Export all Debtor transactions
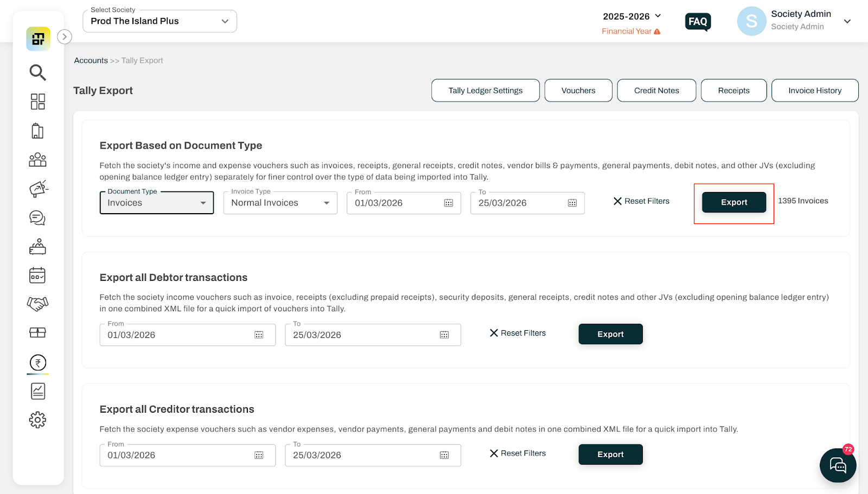The image size is (868, 494). point(610,334)
